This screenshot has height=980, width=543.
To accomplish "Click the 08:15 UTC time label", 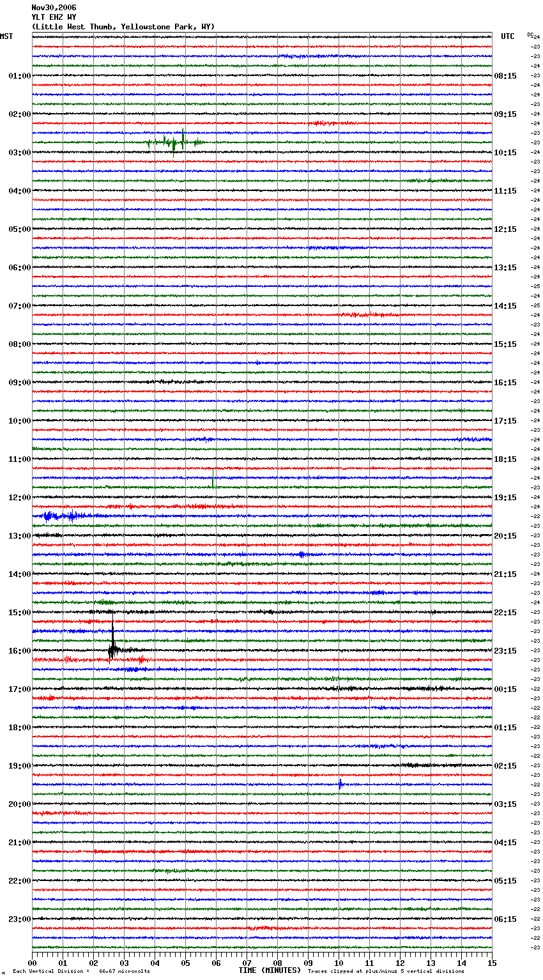I will tap(505, 76).
